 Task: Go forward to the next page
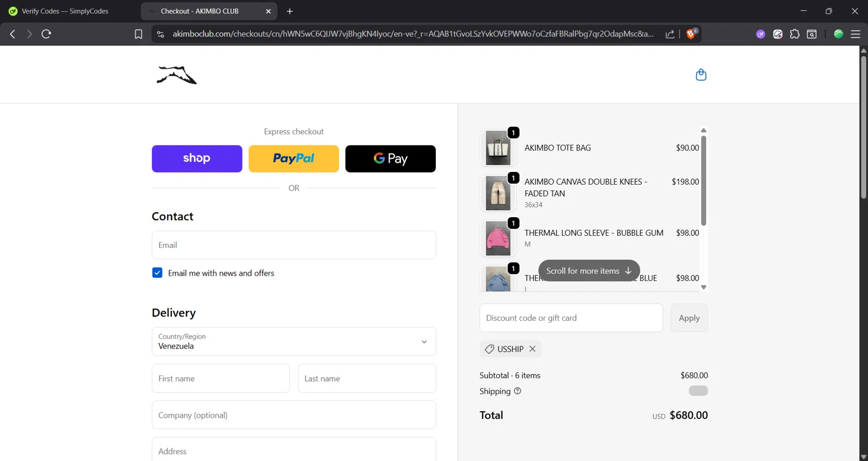30,34
